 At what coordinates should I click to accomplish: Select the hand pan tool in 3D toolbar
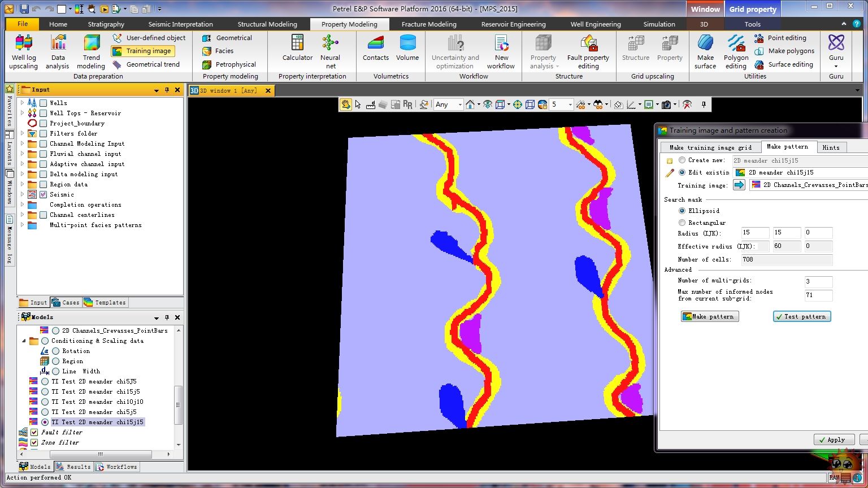[x=345, y=104]
